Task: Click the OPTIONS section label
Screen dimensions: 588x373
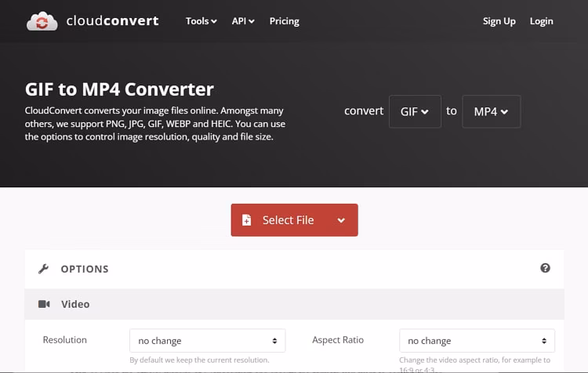Action: pyautogui.click(x=85, y=269)
